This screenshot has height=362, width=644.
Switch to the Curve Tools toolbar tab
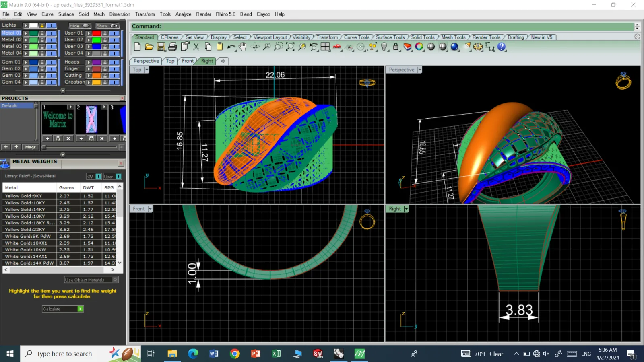[x=357, y=37]
